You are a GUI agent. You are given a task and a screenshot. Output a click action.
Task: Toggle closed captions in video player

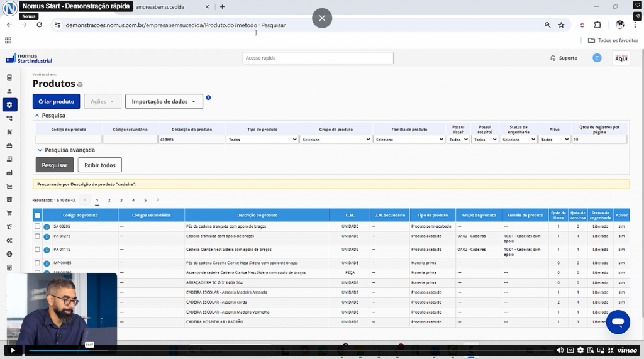tap(570, 350)
